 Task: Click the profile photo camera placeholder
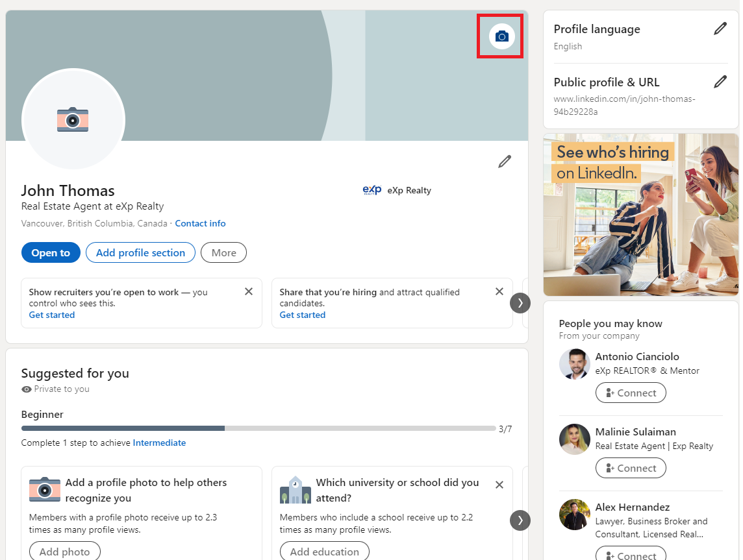click(x=73, y=120)
